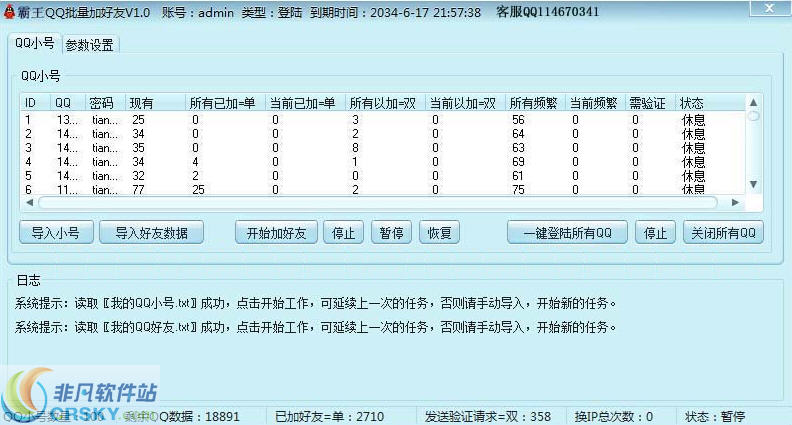The height and width of the screenshot is (425, 792).
Task: Click the horizontal scrollbar track
Action: (x=378, y=203)
